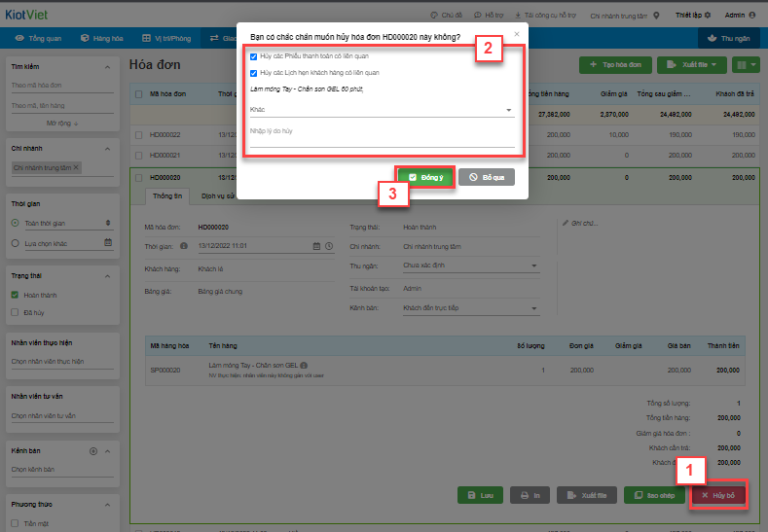Click the red Hủy bỏ button

tap(718, 495)
